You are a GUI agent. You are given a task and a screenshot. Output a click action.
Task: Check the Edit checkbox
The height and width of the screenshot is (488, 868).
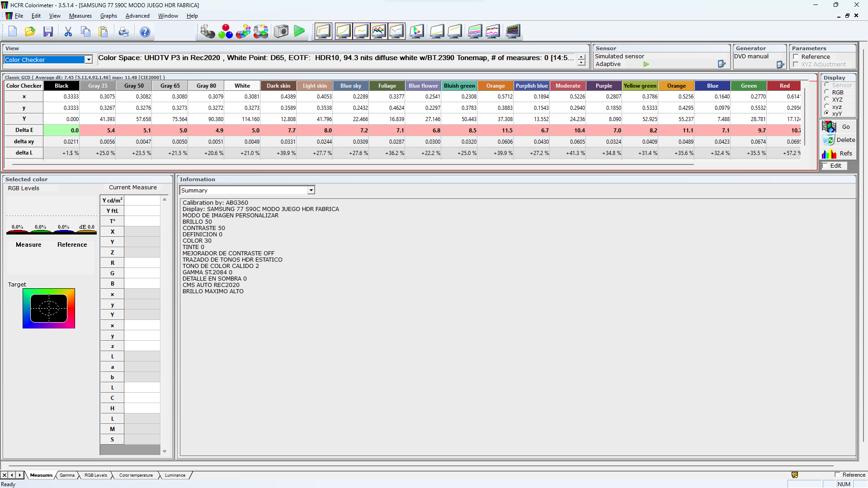coord(825,166)
